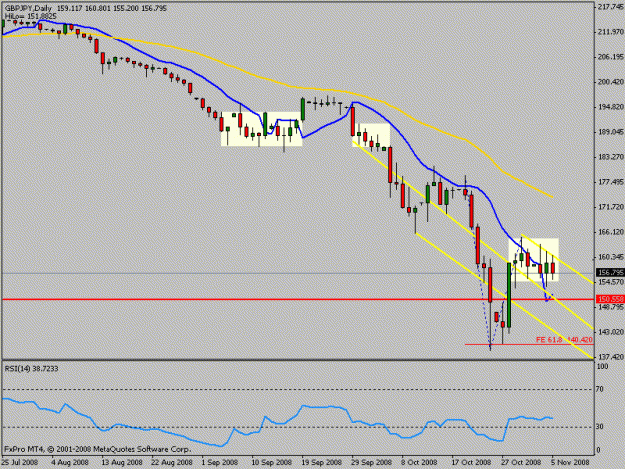Select the 29 Sep 2008 date label
This screenshot has height=469, width=625.
click(x=371, y=463)
